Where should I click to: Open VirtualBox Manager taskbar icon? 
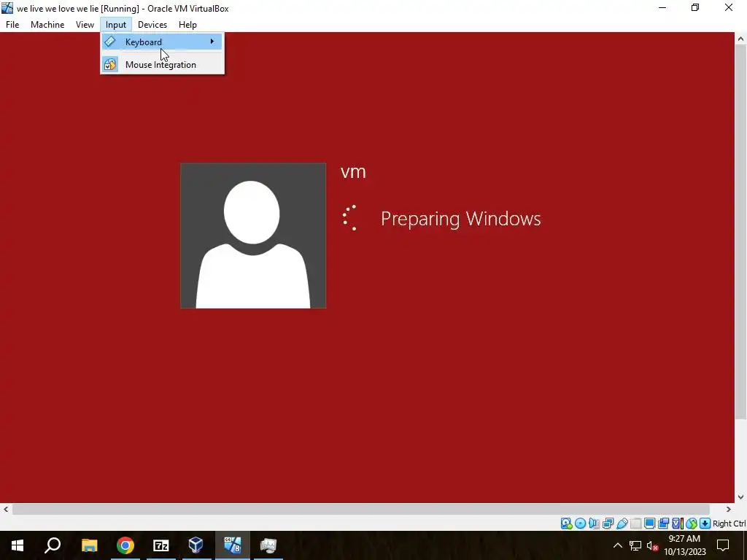coord(196,545)
